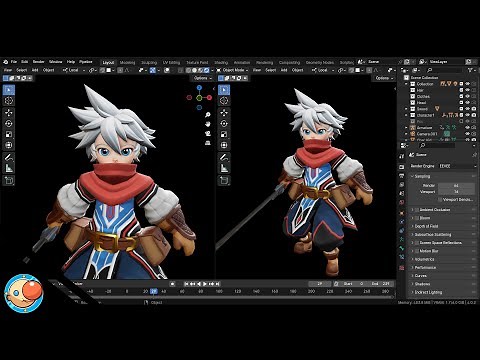Pin the Scene properties panel

pyautogui.click(x=474, y=155)
